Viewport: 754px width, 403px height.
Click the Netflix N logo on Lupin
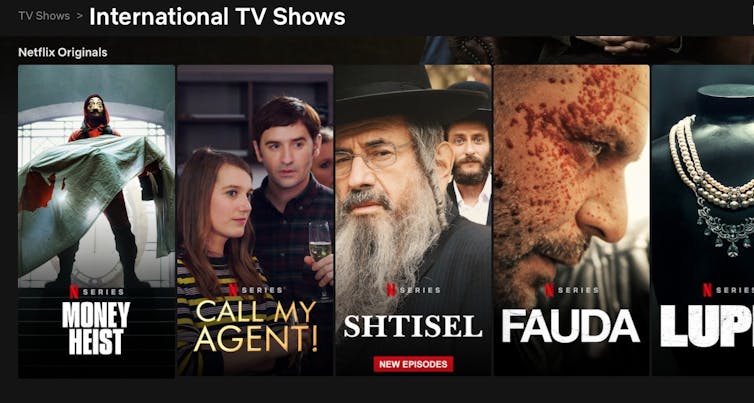(x=707, y=290)
